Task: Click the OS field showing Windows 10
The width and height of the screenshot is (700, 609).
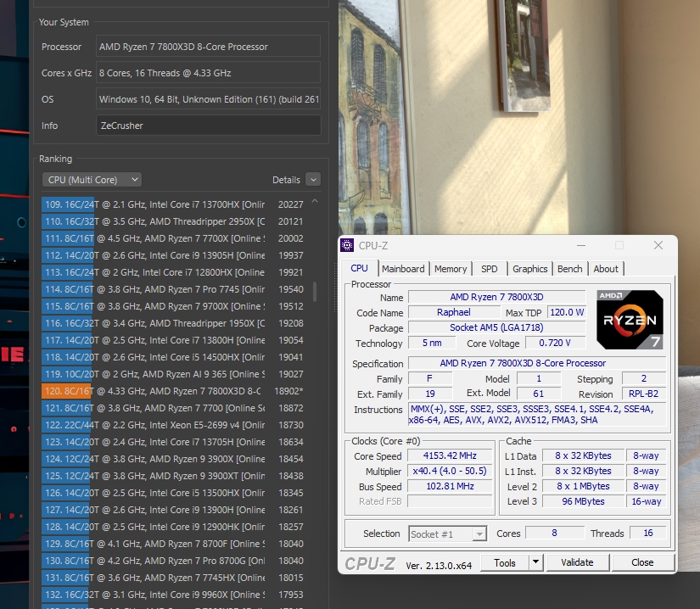Action: (x=209, y=99)
